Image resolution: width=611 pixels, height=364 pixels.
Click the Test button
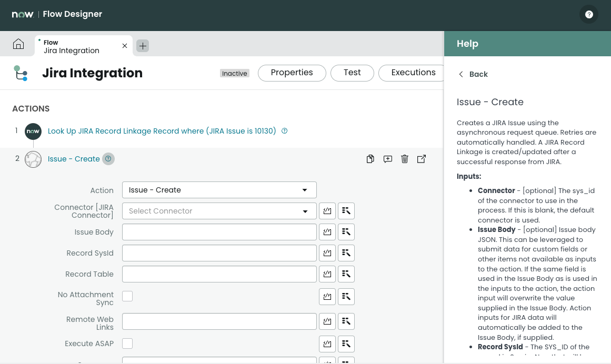click(352, 73)
